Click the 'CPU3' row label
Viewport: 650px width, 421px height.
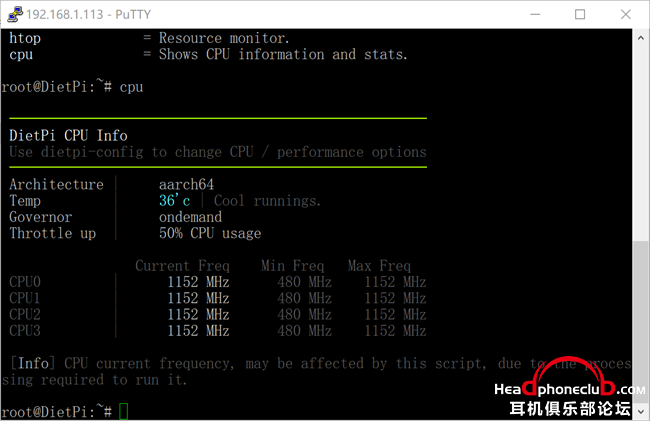25,331
